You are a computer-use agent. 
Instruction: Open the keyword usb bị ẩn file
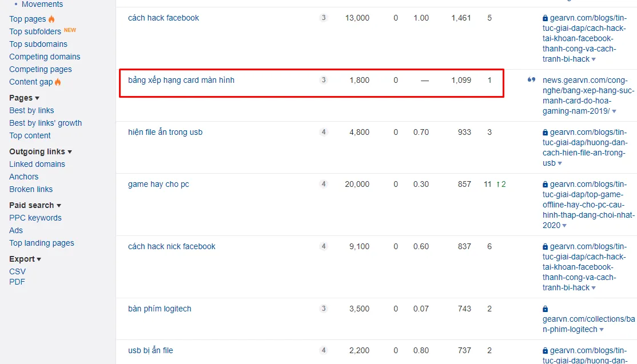coord(150,350)
